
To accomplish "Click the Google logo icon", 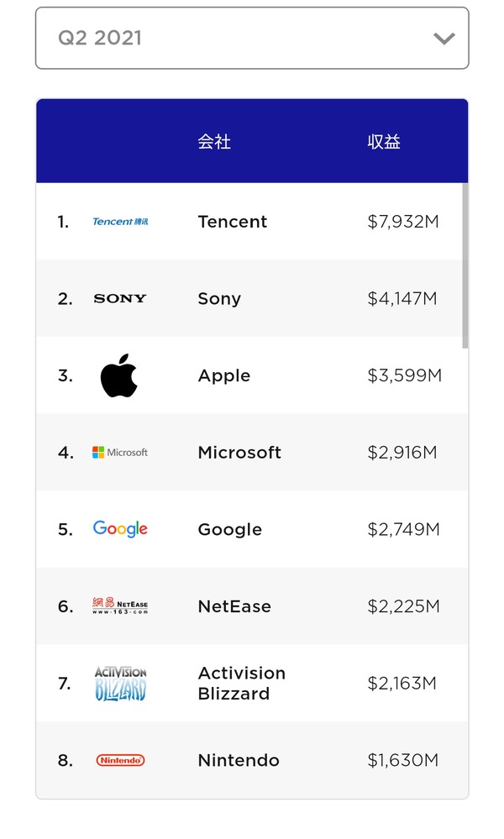I will point(120,529).
